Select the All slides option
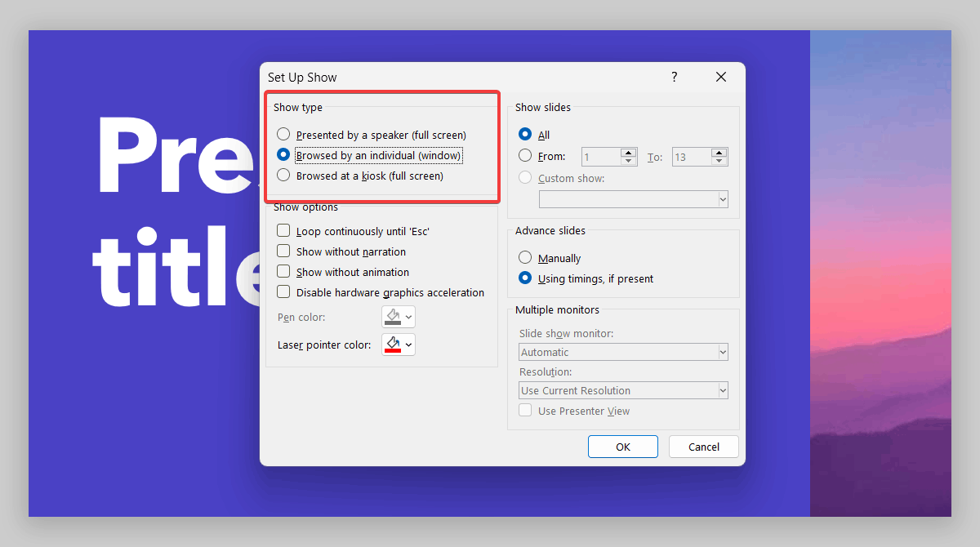 (x=523, y=134)
